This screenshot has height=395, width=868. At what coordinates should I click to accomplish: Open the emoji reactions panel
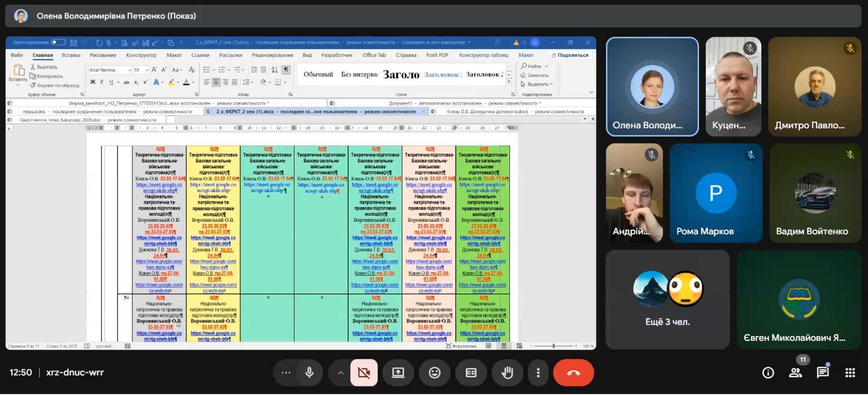pos(434,373)
